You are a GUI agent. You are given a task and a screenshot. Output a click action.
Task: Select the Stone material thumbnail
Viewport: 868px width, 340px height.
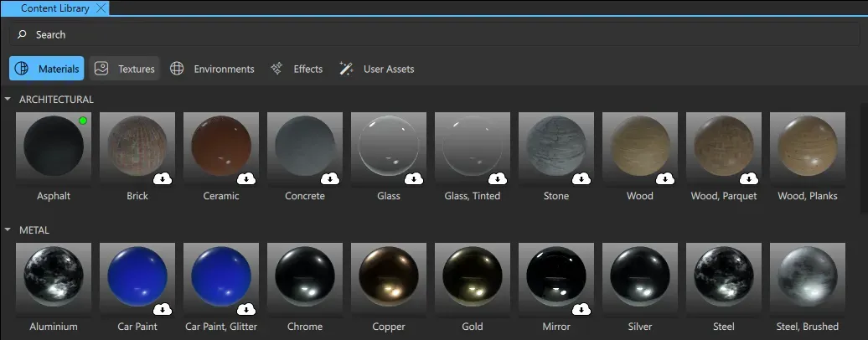pyautogui.click(x=556, y=148)
